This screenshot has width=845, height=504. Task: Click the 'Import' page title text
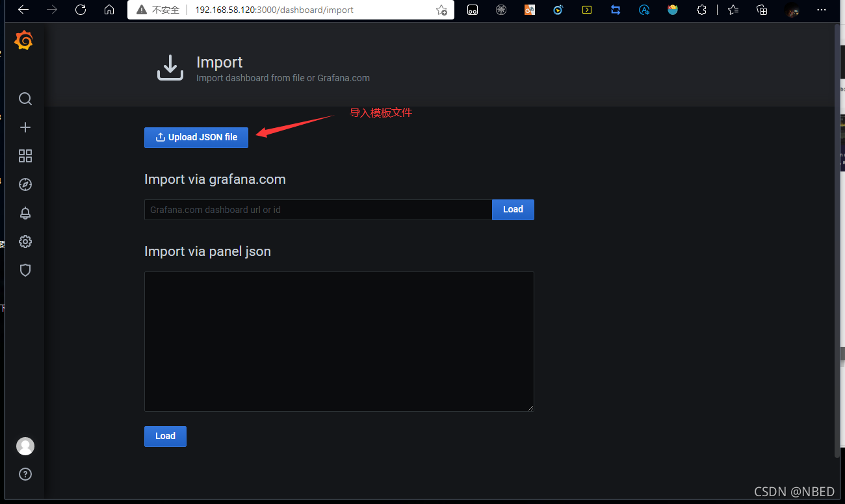point(220,62)
